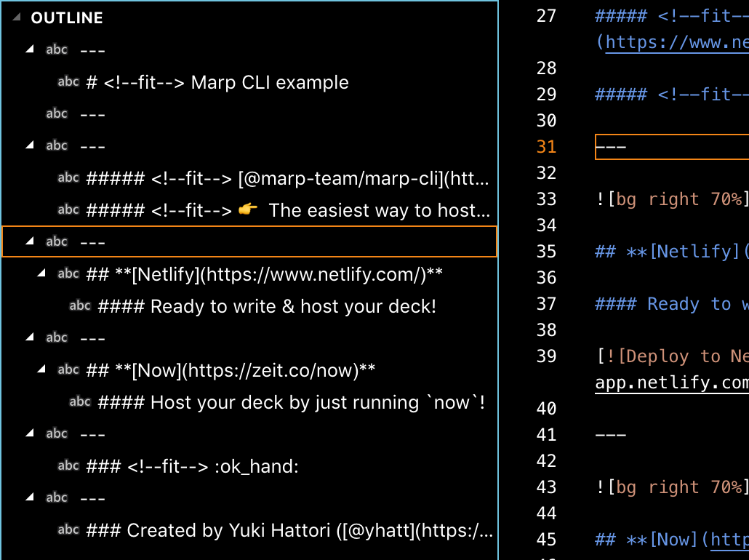Image resolution: width=749 pixels, height=560 pixels.
Task: Collapse the Now (zeit.co) heading node
Action: 41,369
